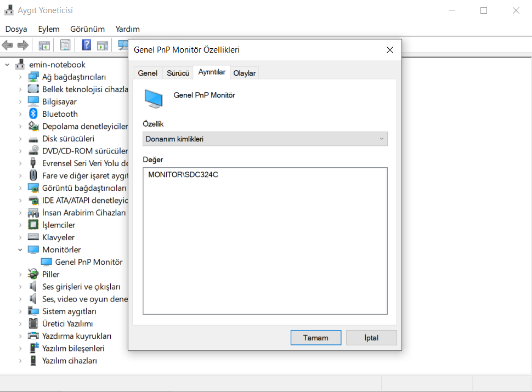This screenshot has width=532, height=392.
Task: Click the İptal button
Action: 371,338
